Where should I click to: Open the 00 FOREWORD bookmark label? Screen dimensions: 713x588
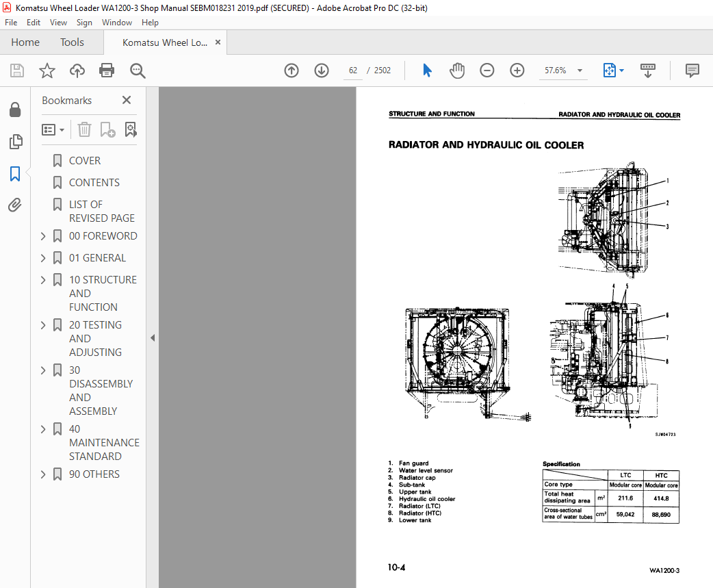pos(103,236)
